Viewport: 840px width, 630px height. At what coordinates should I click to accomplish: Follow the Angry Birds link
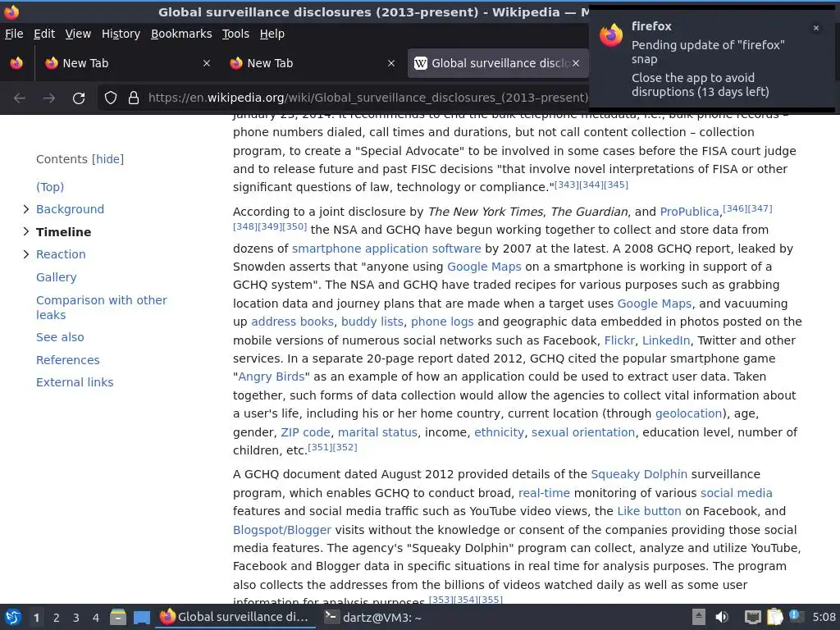(x=271, y=377)
